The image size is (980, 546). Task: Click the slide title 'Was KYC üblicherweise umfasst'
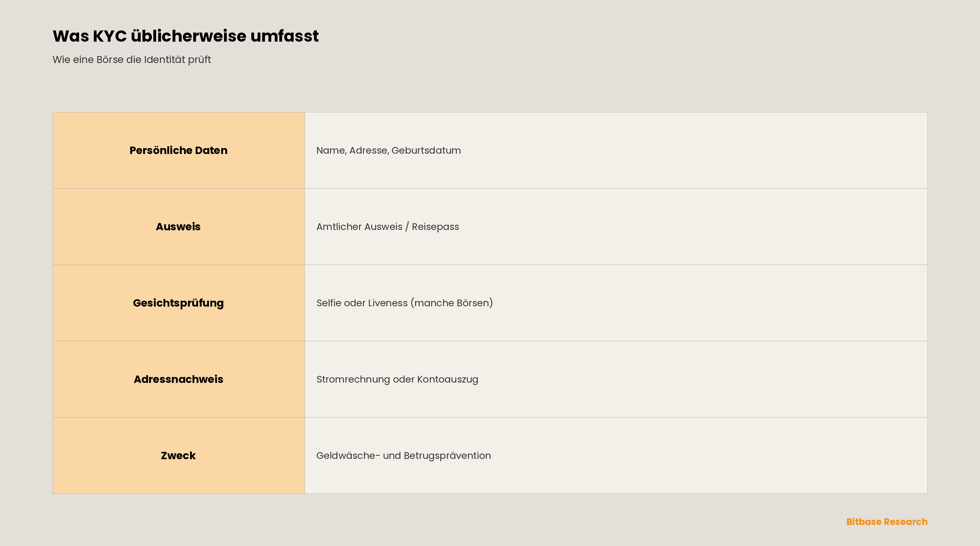coord(185,36)
